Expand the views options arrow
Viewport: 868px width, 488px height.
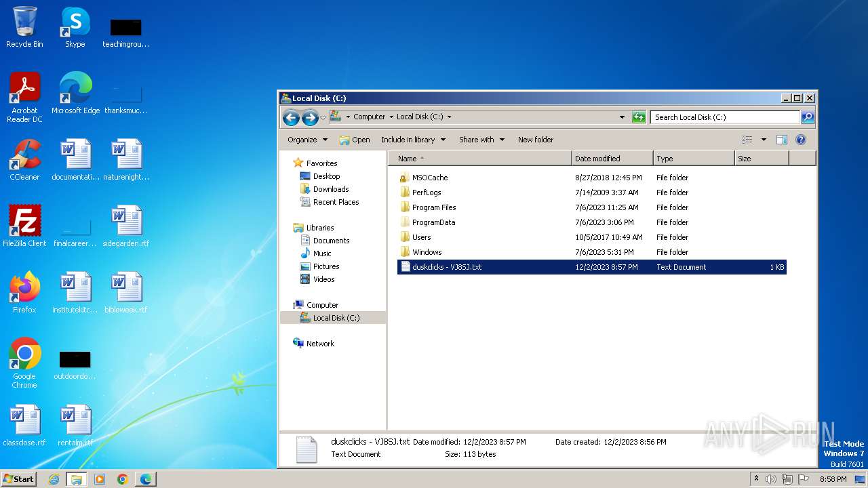click(764, 140)
